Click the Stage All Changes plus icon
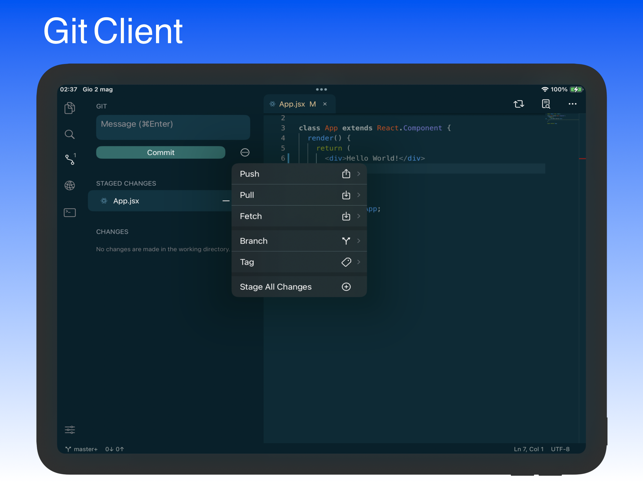Viewport: 643px width, 482px height. point(346,287)
